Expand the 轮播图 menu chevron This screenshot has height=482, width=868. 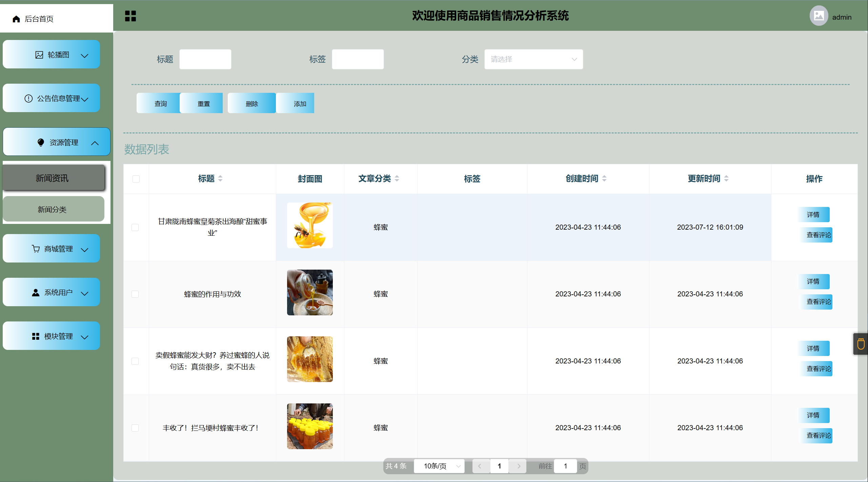(85, 56)
